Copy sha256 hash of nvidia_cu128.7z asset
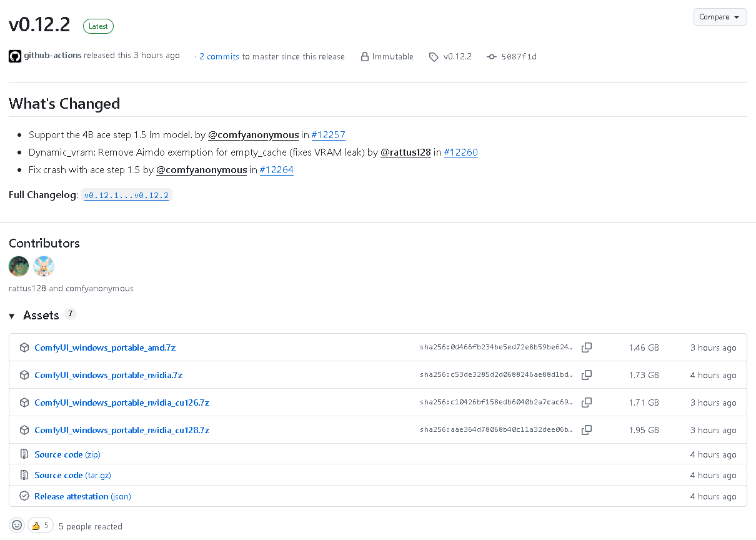The width and height of the screenshot is (756, 540). pos(587,430)
